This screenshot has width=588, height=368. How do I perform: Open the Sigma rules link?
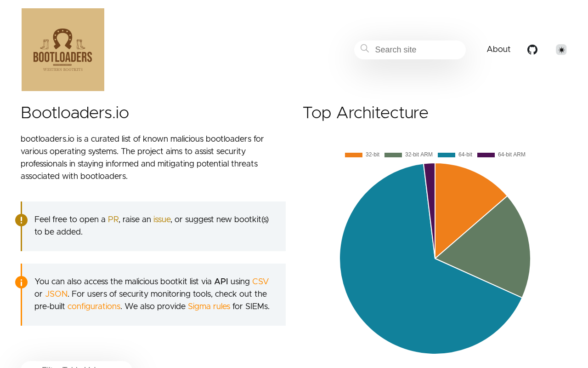click(x=209, y=306)
